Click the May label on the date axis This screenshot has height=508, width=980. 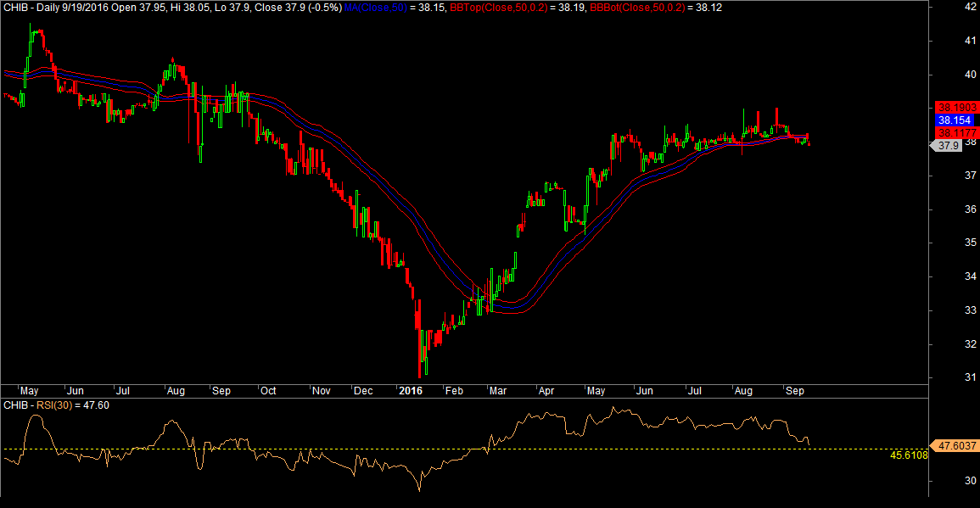tap(29, 391)
